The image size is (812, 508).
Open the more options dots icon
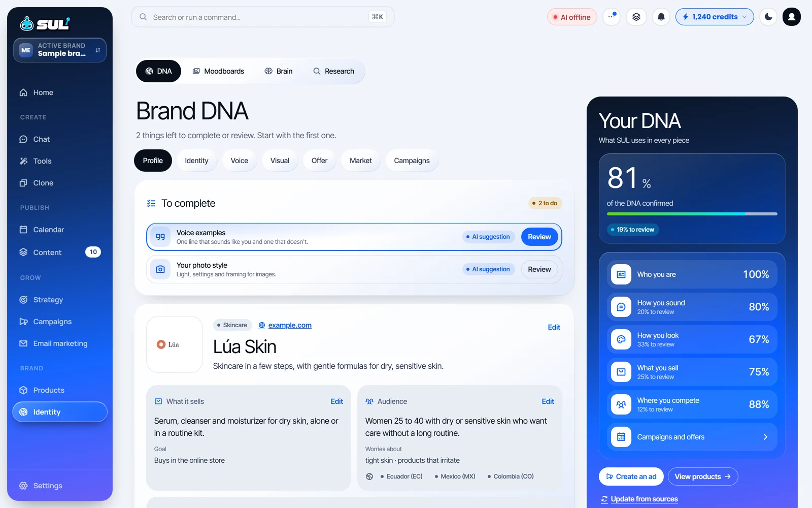pyautogui.click(x=612, y=17)
